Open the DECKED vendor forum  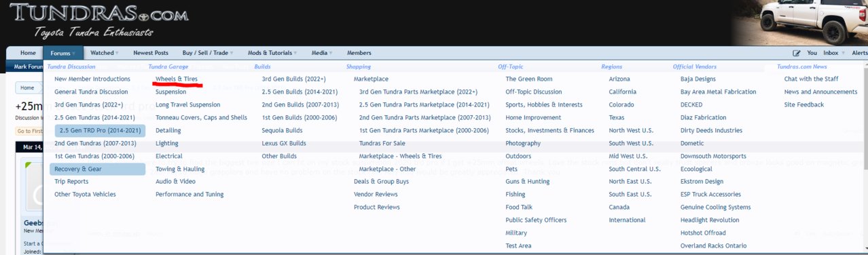[691, 104]
